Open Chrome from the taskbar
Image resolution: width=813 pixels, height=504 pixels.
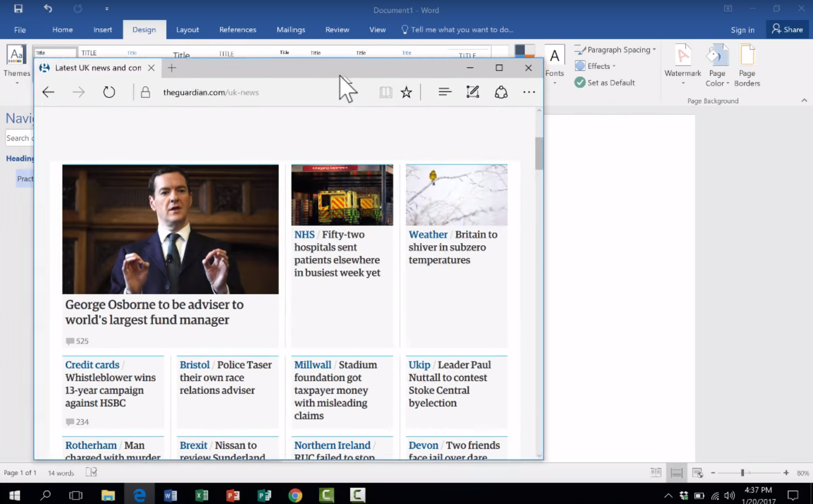pos(295,495)
